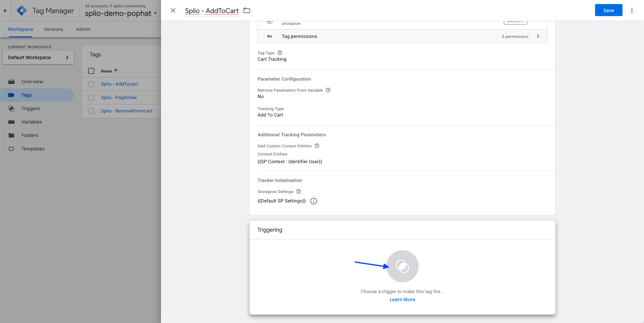Check the Splio - AddTocart row checkbox
The height and width of the screenshot is (323, 644).
pos(91,84)
